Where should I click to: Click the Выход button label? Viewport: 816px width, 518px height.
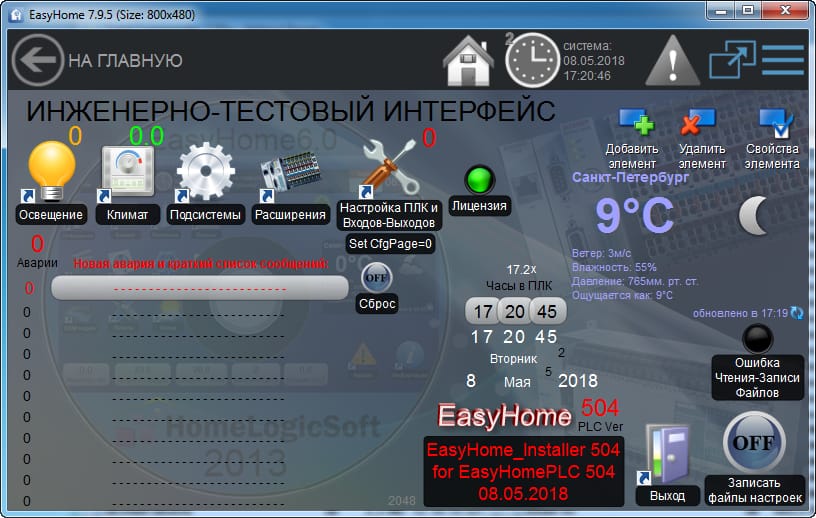668,496
